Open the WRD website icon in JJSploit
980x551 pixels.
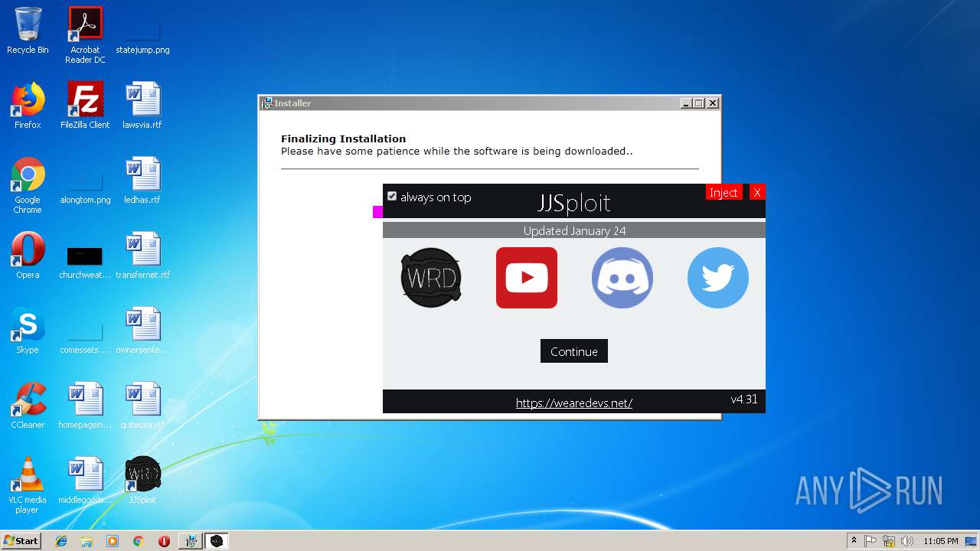(x=431, y=278)
